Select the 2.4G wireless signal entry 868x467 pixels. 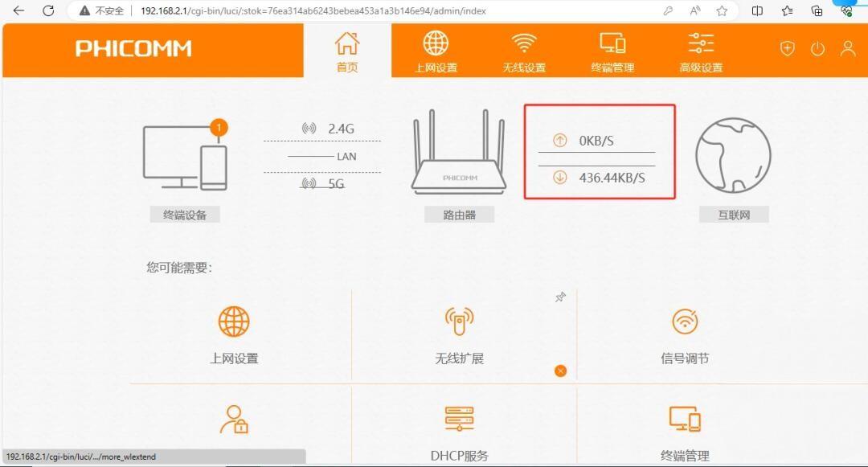pos(328,129)
